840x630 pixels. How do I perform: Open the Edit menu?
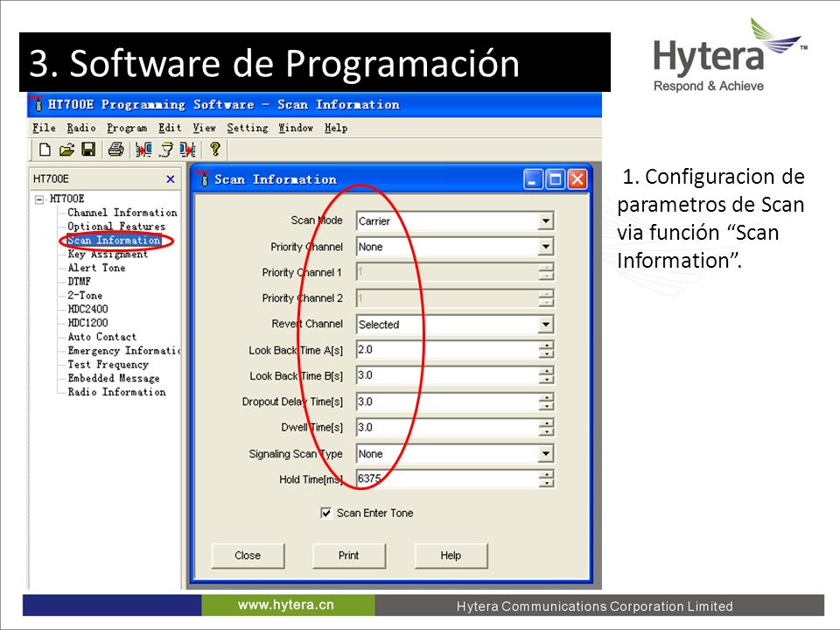click(x=170, y=128)
